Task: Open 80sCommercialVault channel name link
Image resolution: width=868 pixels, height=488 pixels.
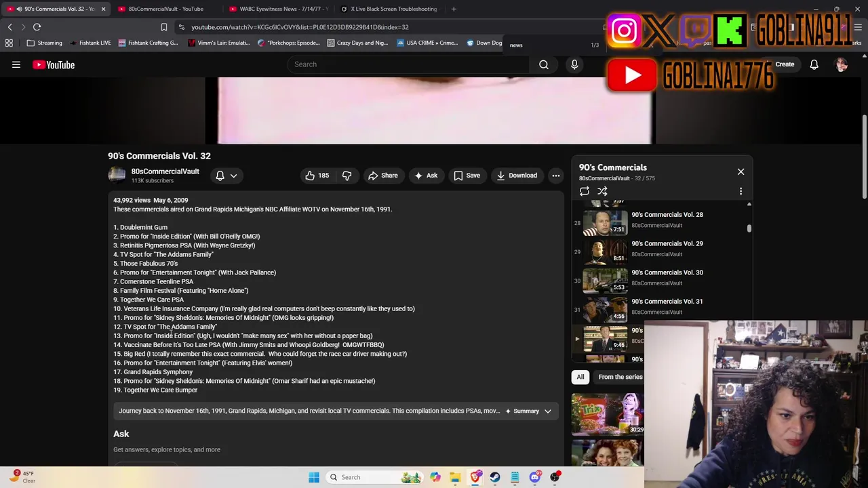Action: [x=165, y=171]
